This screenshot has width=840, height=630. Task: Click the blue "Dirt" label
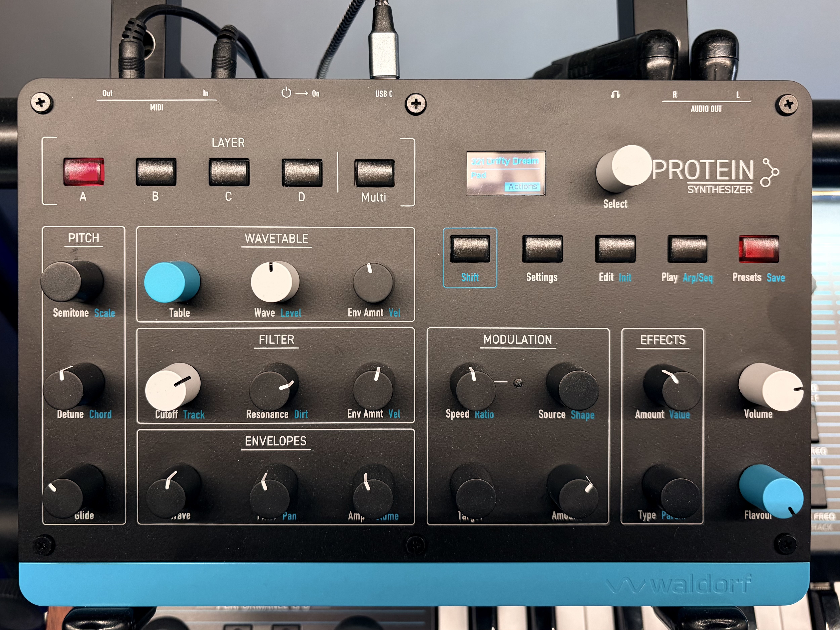pyautogui.click(x=301, y=414)
